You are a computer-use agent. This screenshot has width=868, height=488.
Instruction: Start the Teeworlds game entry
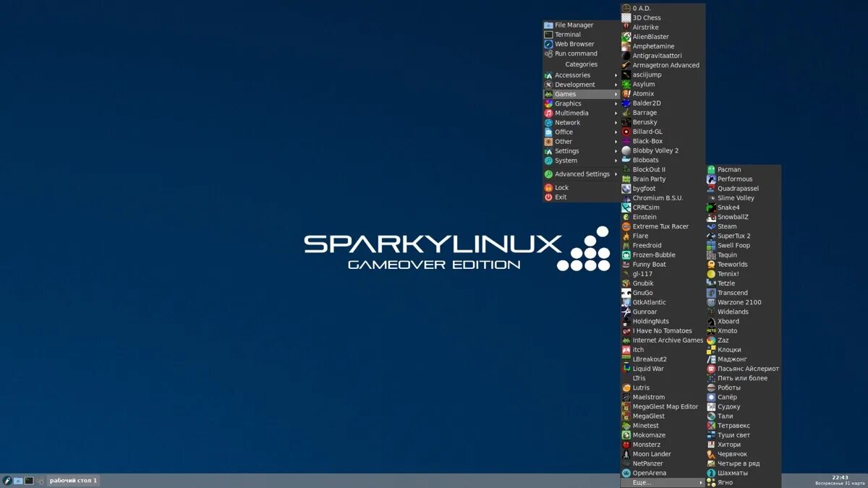744,265
